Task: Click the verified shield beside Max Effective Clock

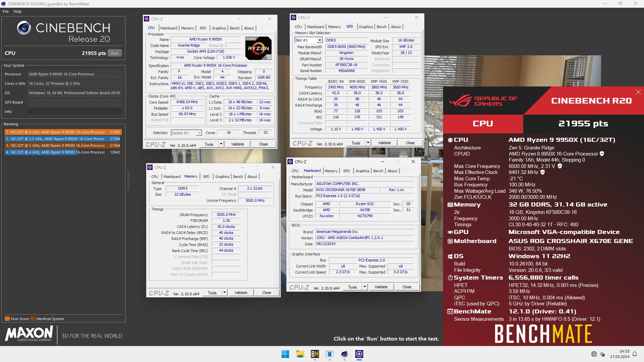Action: pyautogui.click(x=543, y=172)
